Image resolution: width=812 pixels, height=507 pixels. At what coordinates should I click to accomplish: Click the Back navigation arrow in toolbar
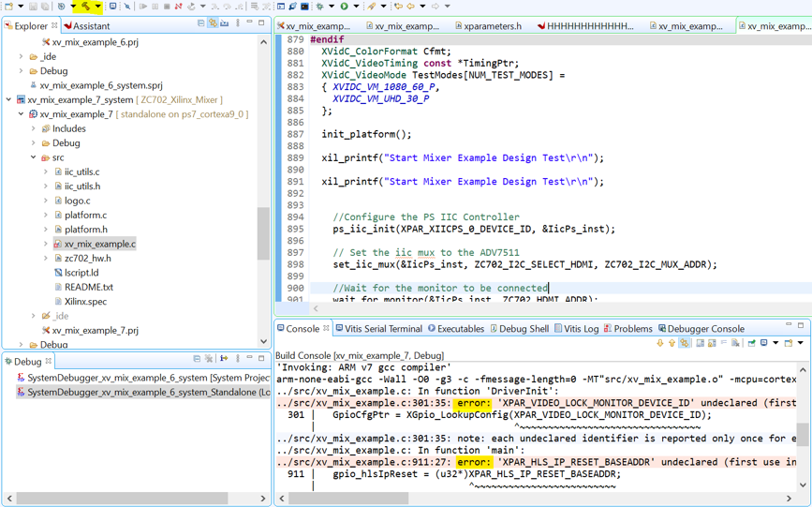click(410, 7)
